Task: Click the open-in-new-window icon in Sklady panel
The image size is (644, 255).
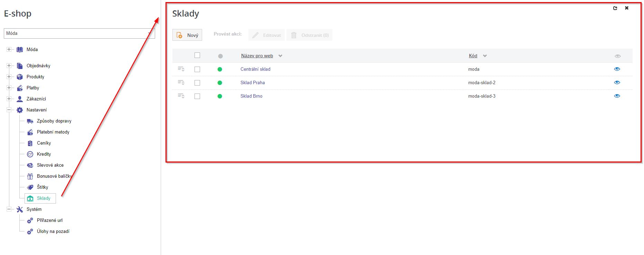Action: 615,8
